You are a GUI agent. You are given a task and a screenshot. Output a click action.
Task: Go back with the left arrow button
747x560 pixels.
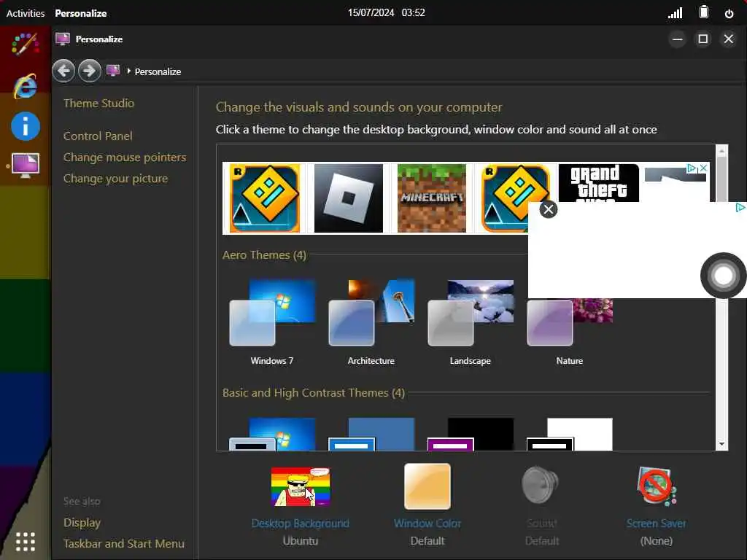pos(63,71)
